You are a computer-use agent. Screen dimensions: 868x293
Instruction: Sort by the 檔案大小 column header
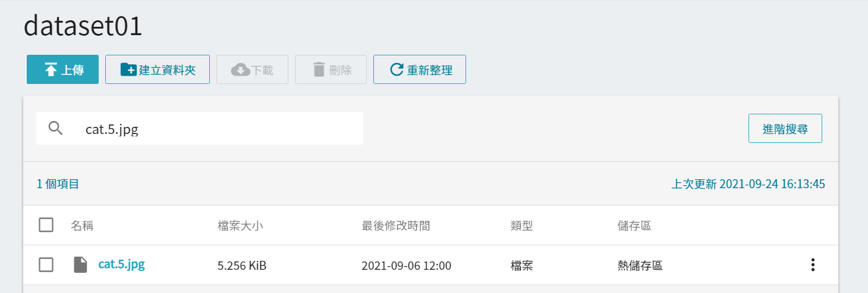240,226
